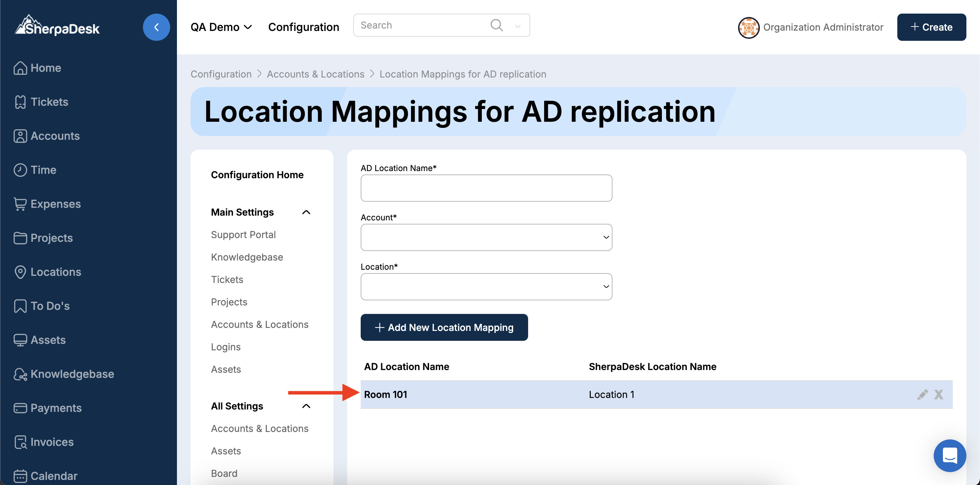Image resolution: width=980 pixels, height=485 pixels.
Task: Click the Expenses cart icon
Action: pyautogui.click(x=20, y=204)
